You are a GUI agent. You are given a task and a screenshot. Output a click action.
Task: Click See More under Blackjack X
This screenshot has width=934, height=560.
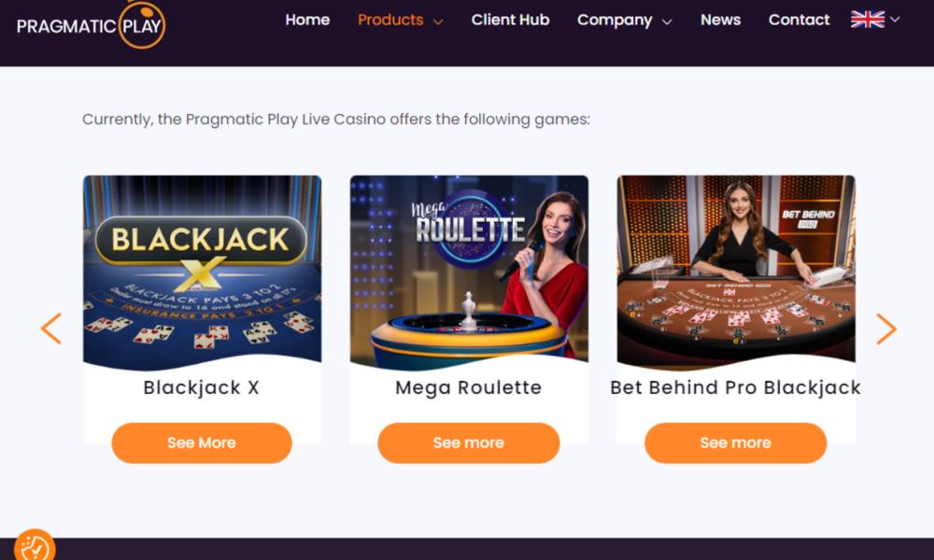[202, 442]
